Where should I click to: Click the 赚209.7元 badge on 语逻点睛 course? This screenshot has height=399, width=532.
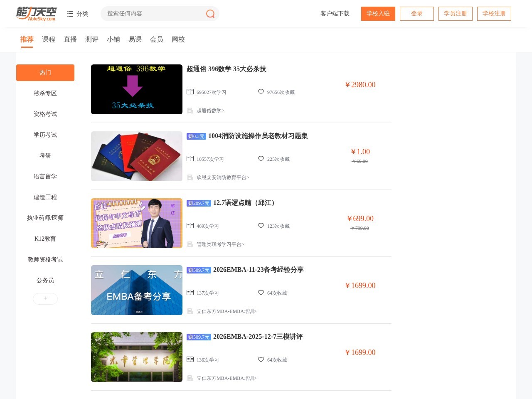199,203
